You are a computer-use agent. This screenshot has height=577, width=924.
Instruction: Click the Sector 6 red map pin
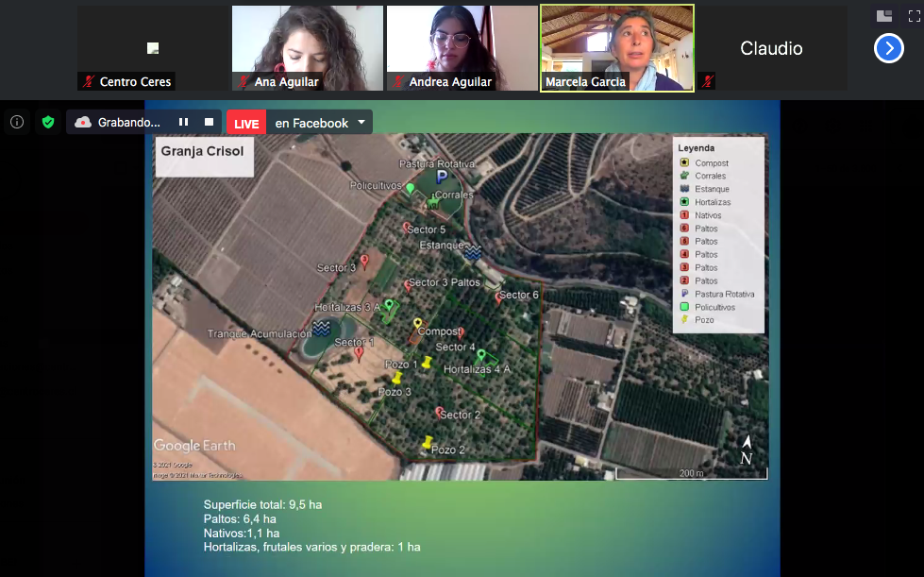tap(498, 297)
